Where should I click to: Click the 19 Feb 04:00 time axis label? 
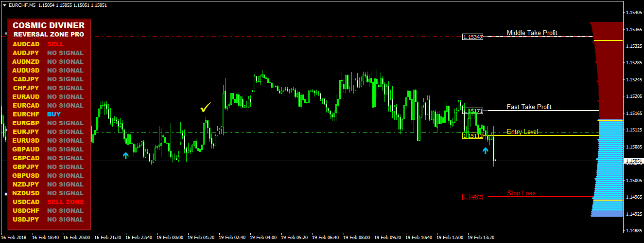click(x=263, y=238)
